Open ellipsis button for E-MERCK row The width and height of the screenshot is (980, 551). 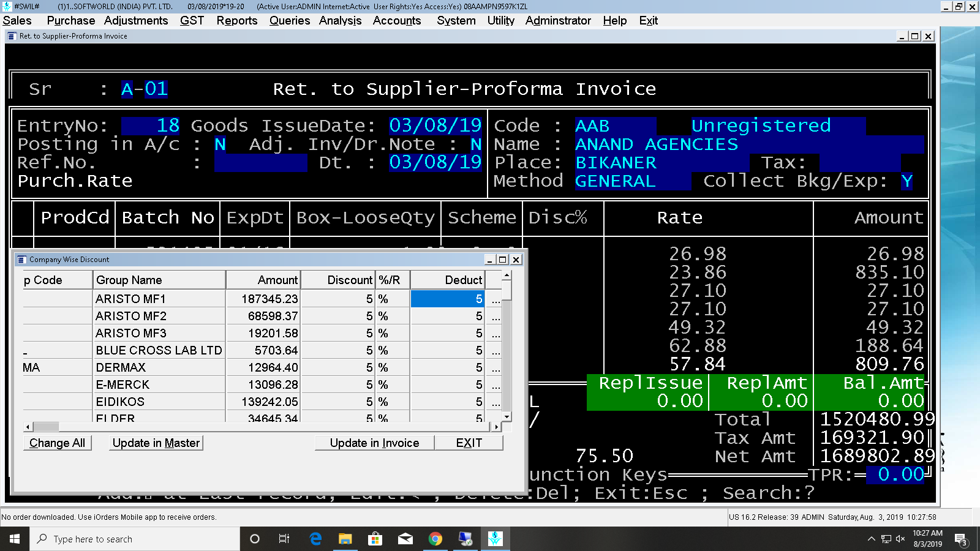496,384
